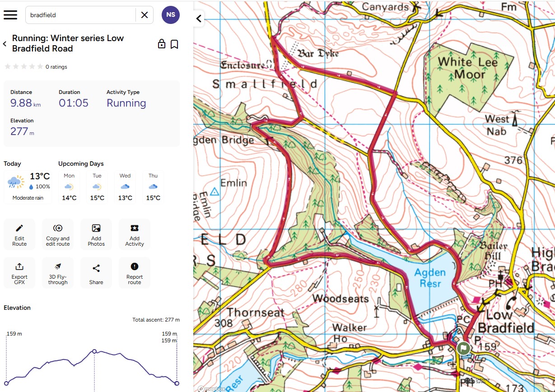Viewport: 555px width, 392px height.
Task: Launch the 3D Fly-through
Action: (58, 273)
